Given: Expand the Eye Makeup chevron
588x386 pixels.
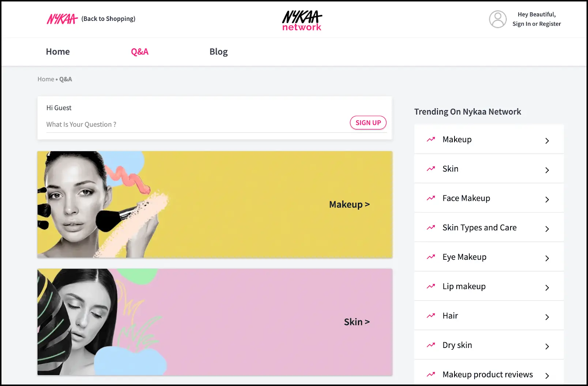Looking at the screenshot, I should [x=547, y=258].
